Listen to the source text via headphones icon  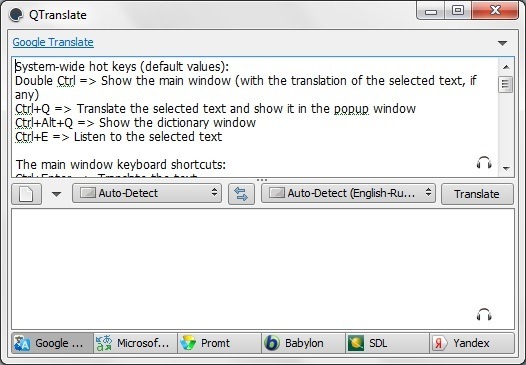[484, 163]
